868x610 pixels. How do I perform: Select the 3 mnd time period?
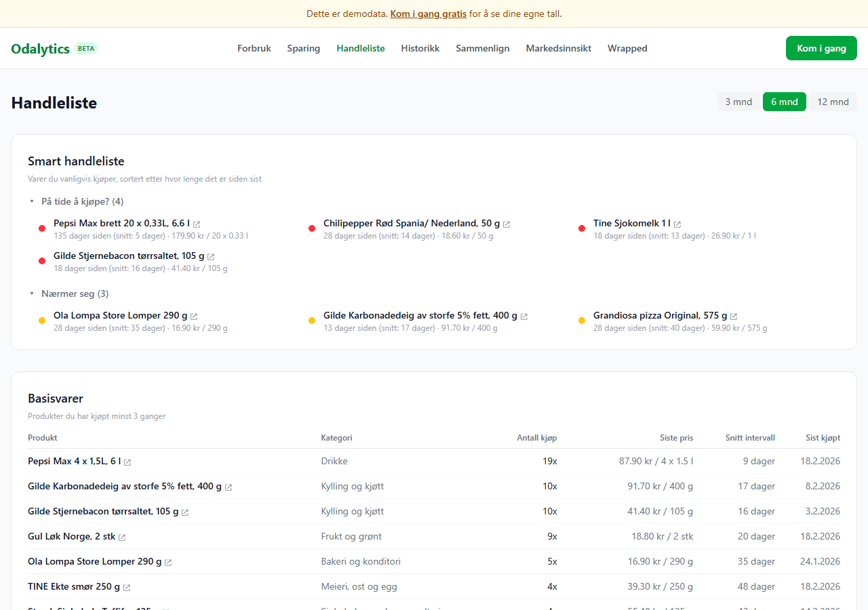tap(738, 102)
